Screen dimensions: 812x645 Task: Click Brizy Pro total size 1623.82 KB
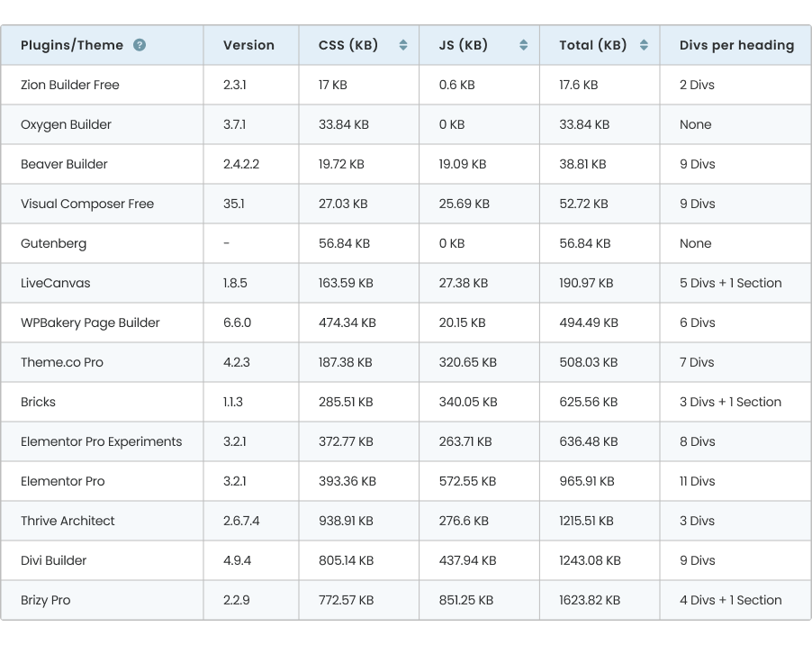pos(590,600)
